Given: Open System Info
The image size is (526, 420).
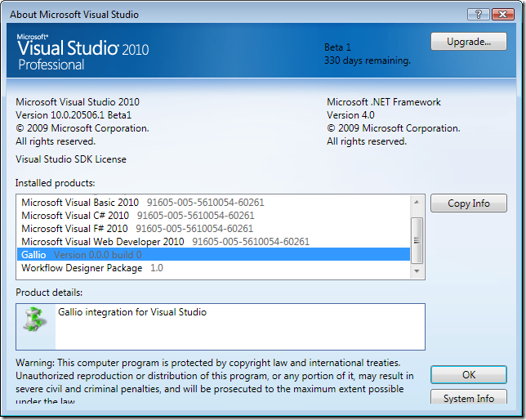Looking at the screenshot, I should [x=469, y=399].
